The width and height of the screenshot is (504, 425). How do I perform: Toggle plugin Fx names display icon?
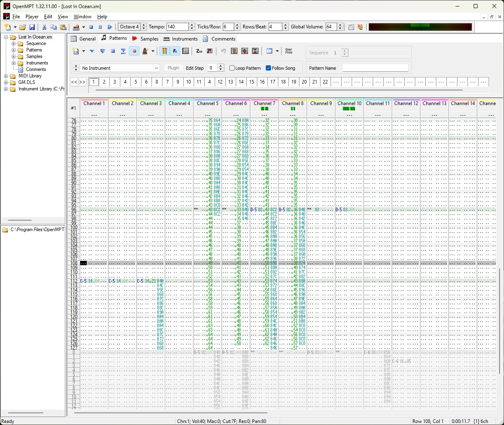(x=175, y=51)
